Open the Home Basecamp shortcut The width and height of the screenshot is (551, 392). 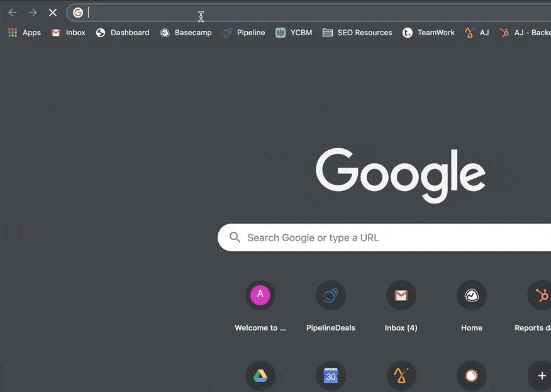pyautogui.click(x=472, y=295)
